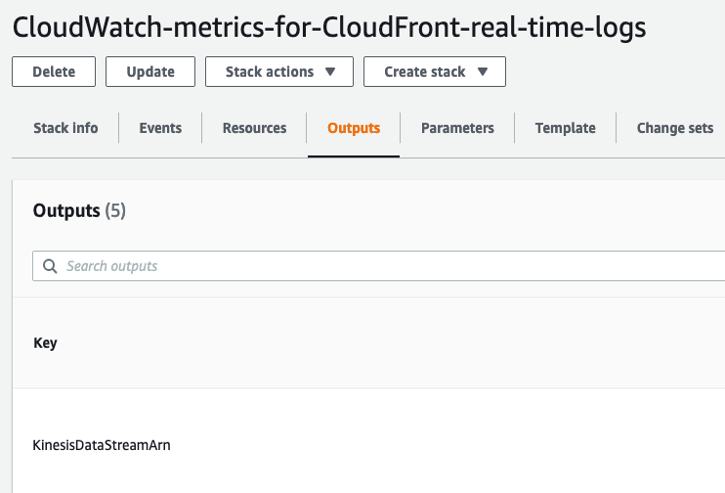Image resolution: width=725 pixels, height=493 pixels.
Task: Click the Delete stack button
Action: coord(54,72)
